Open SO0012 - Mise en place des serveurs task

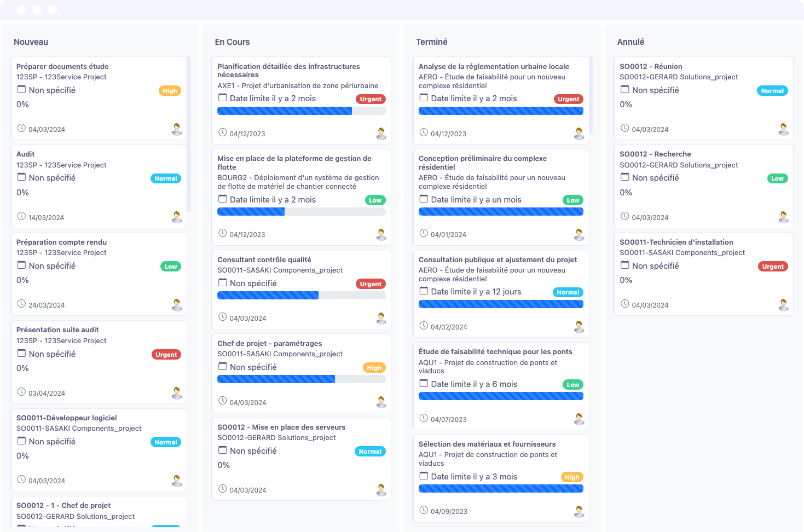click(x=281, y=427)
